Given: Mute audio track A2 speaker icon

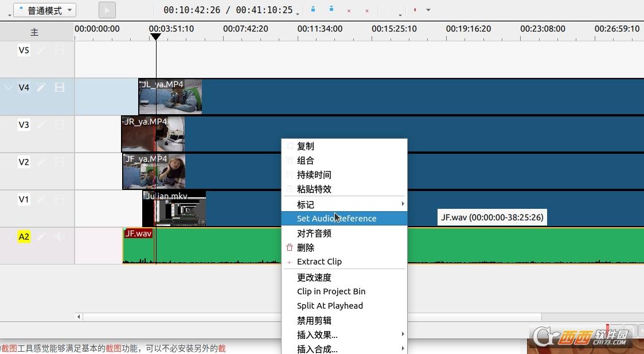Looking at the screenshot, I should (60, 236).
